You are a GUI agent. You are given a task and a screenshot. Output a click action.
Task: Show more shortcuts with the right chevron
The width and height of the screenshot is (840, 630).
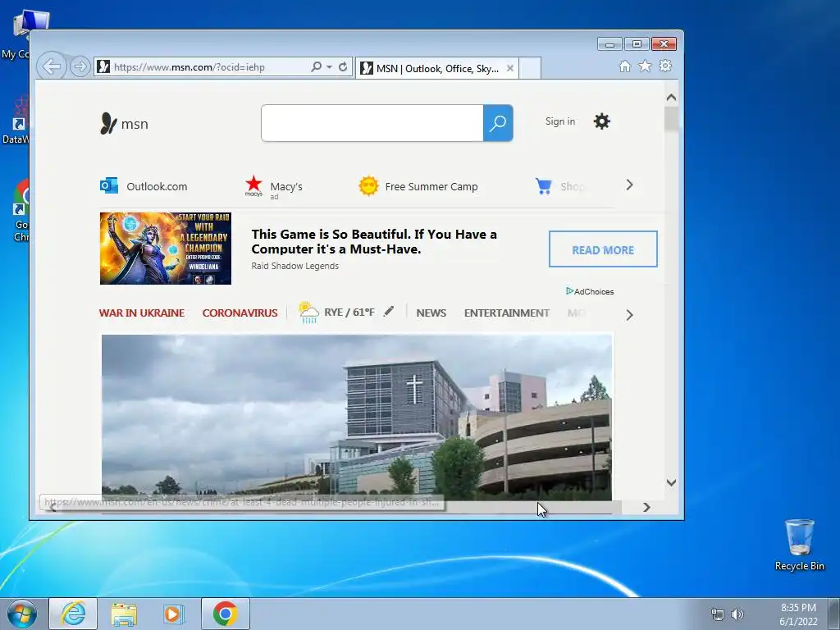click(x=629, y=185)
